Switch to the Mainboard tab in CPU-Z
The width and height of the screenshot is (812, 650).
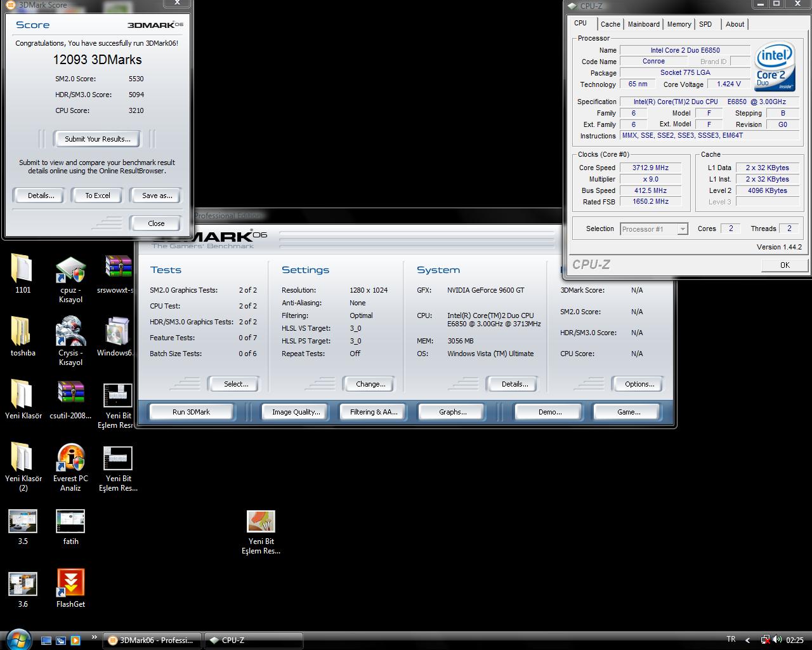[644, 24]
